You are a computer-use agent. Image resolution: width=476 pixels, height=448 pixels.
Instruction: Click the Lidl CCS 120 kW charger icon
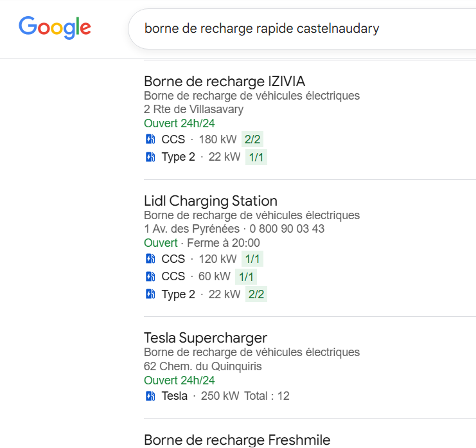pos(150,259)
